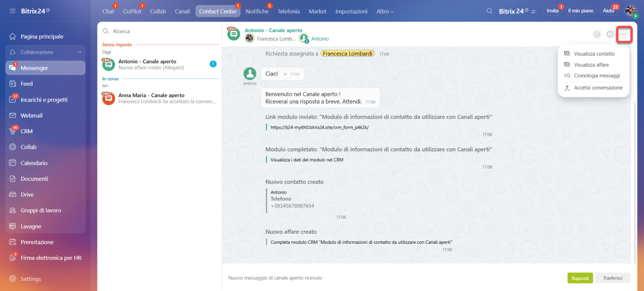Open the Market tab
Viewport: 644px width, 291px height.
(317, 11)
